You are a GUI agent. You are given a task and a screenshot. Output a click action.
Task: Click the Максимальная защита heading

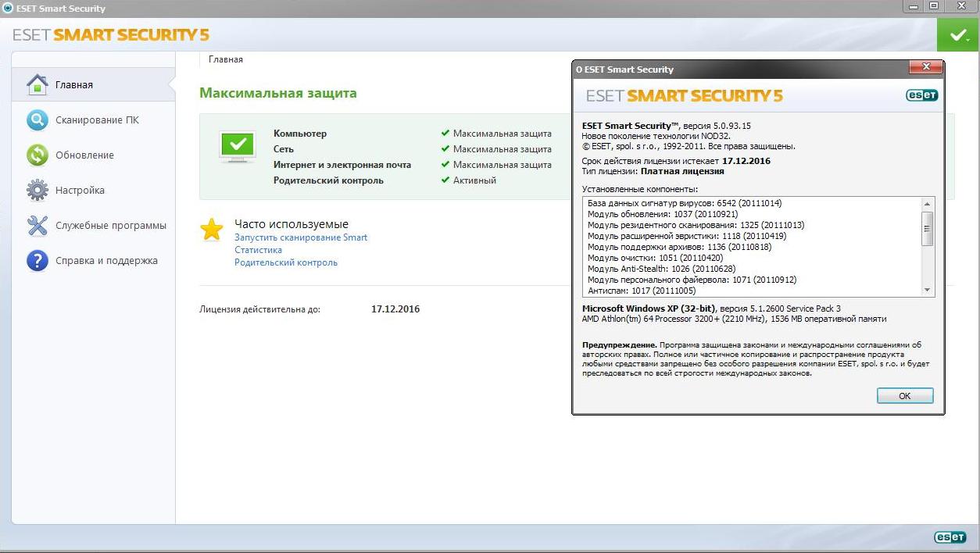click(x=277, y=93)
